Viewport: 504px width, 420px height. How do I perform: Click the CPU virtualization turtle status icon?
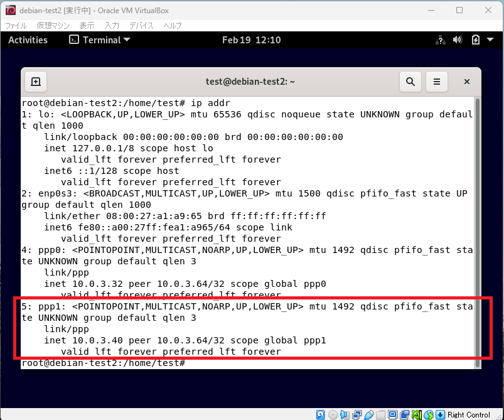(416, 414)
